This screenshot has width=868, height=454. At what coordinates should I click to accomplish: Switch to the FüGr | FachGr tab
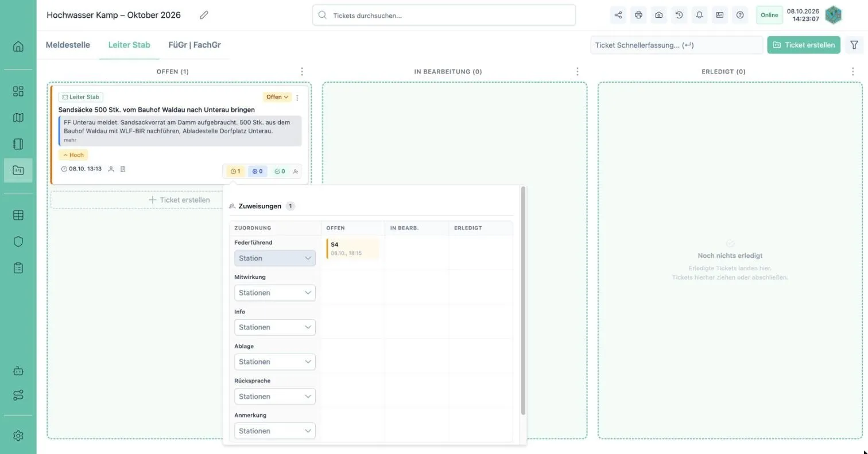point(195,45)
